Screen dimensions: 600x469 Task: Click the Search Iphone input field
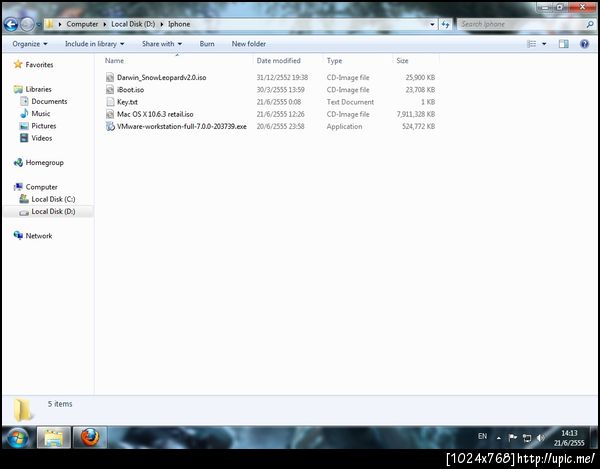coord(520,24)
